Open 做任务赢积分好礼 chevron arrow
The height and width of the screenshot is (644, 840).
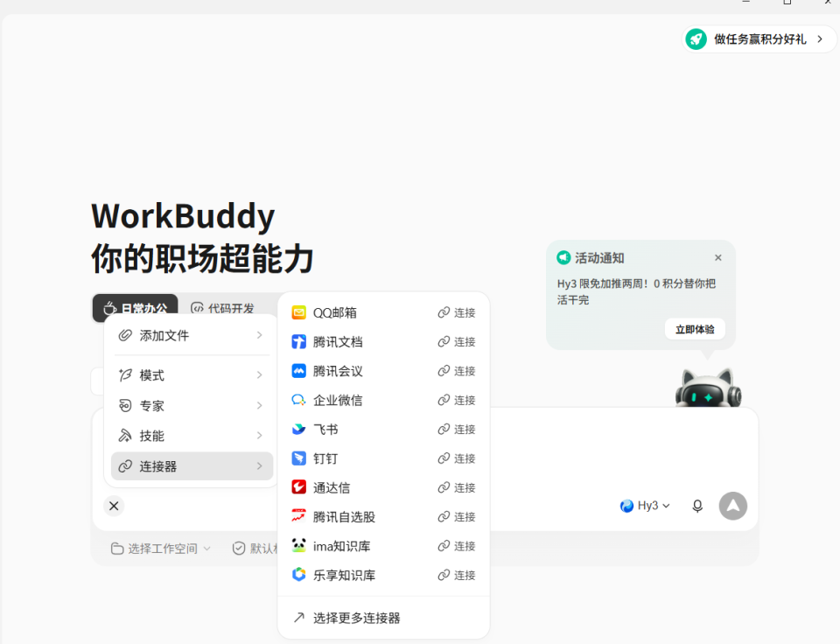click(820, 39)
